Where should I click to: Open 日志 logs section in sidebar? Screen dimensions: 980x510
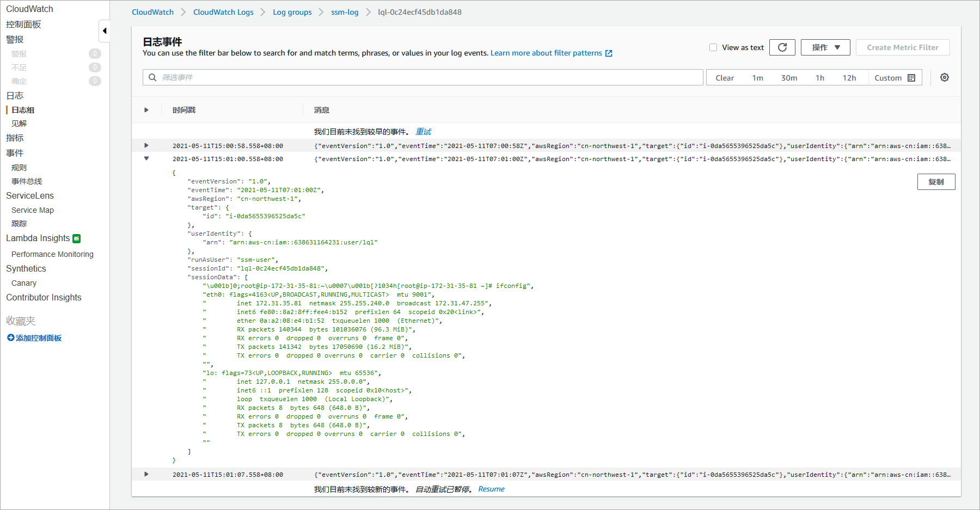pyautogui.click(x=15, y=95)
